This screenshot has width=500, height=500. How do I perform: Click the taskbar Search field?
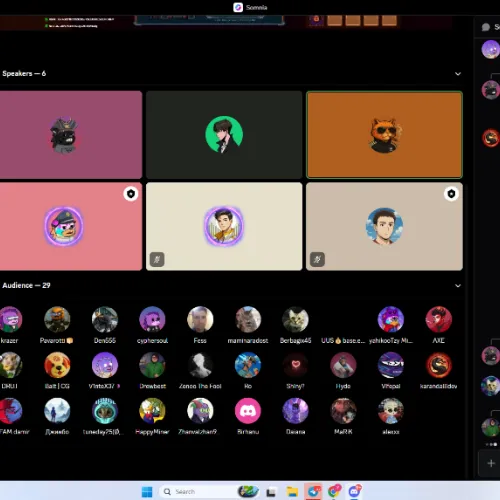[197, 492]
